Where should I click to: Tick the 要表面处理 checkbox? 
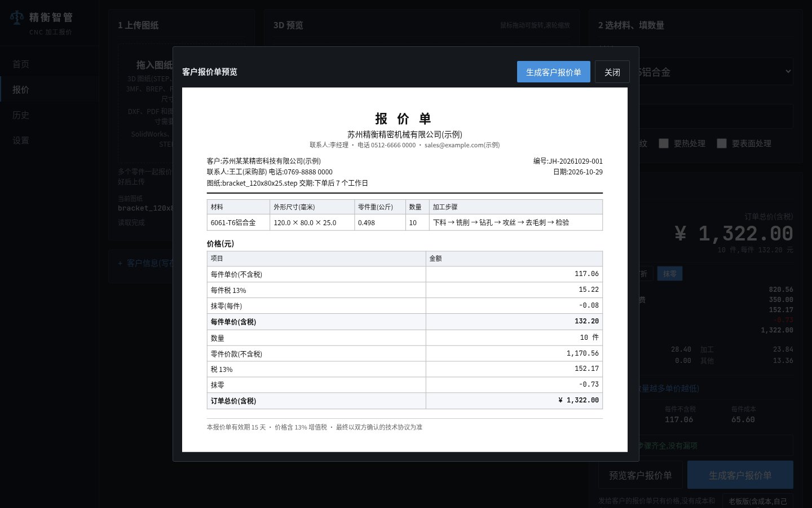click(722, 143)
